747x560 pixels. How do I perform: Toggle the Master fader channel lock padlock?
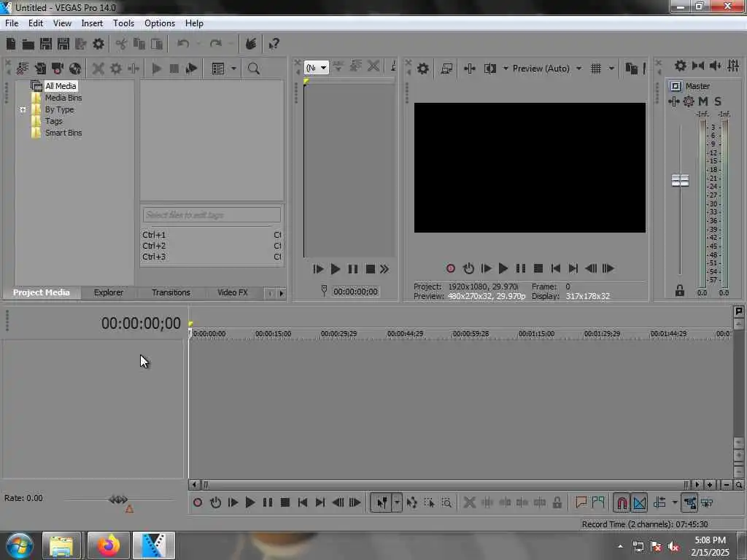[x=680, y=290]
